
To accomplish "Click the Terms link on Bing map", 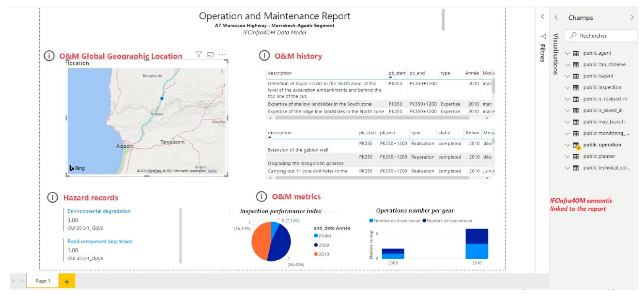I will click(212, 171).
